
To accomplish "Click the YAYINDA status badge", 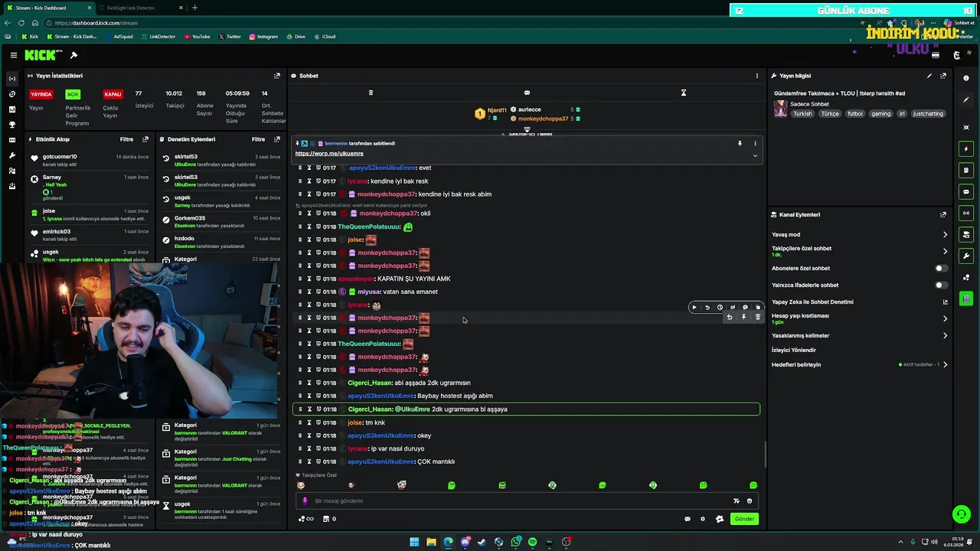I will click(x=41, y=94).
